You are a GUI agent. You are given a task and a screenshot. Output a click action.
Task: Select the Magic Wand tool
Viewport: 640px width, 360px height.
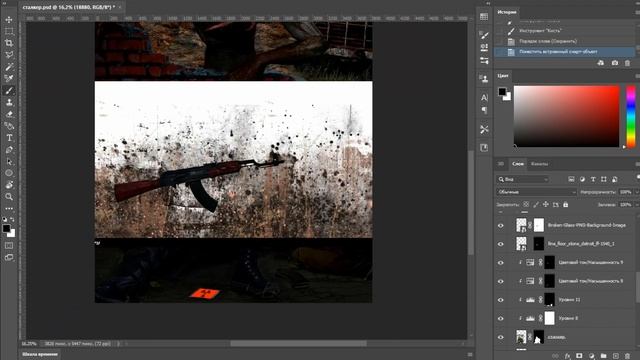tap(9, 67)
